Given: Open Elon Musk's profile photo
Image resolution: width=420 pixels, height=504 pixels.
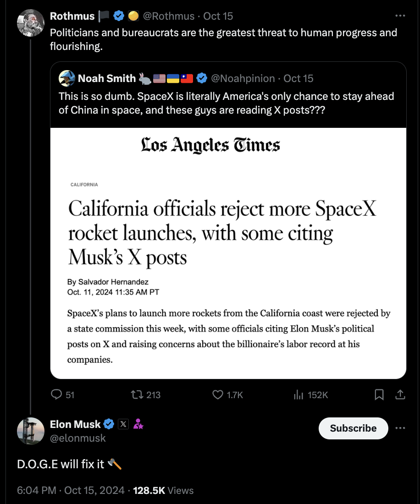Looking at the screenshot, I should pos(30,431).
